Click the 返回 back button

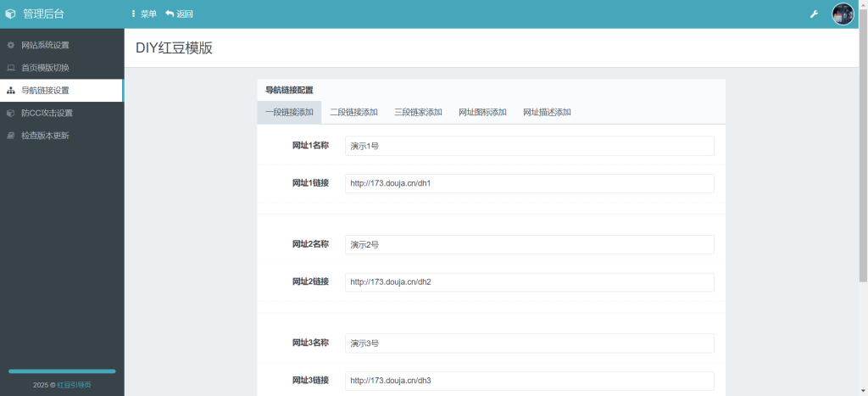tap(180, 14)
